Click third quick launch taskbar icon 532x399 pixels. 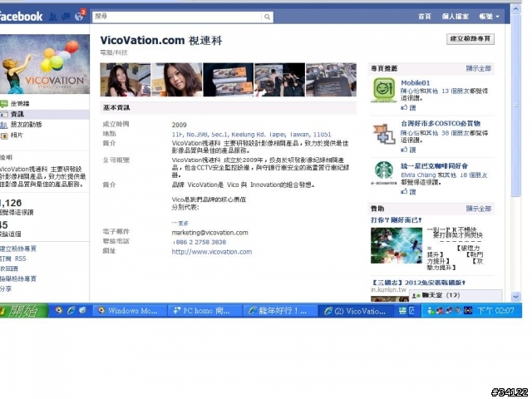point(82,310)
